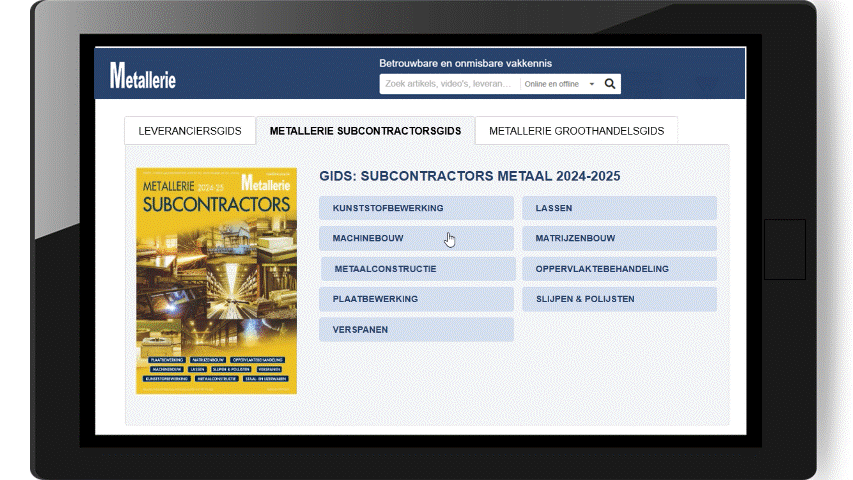Viewport: 853px width, 480px height.
Task: Open the Metaalconstructie category
Action: click(x=418, y=269)
